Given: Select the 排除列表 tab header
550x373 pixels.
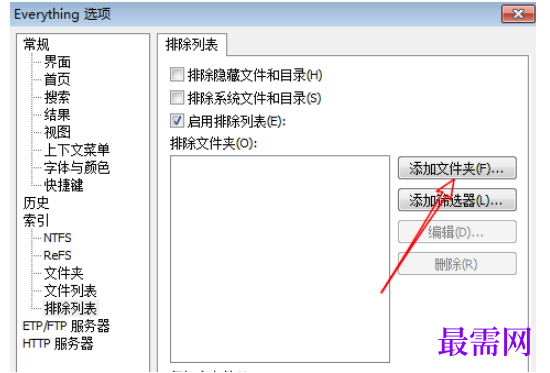Looking at the screenshot, I should coord(192,45).
